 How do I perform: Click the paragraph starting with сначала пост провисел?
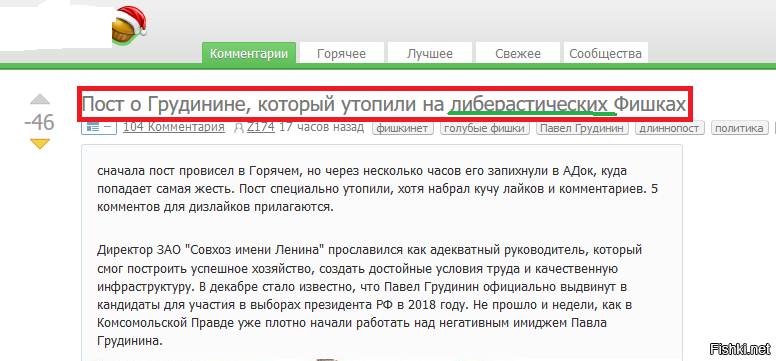coord(378,189)
